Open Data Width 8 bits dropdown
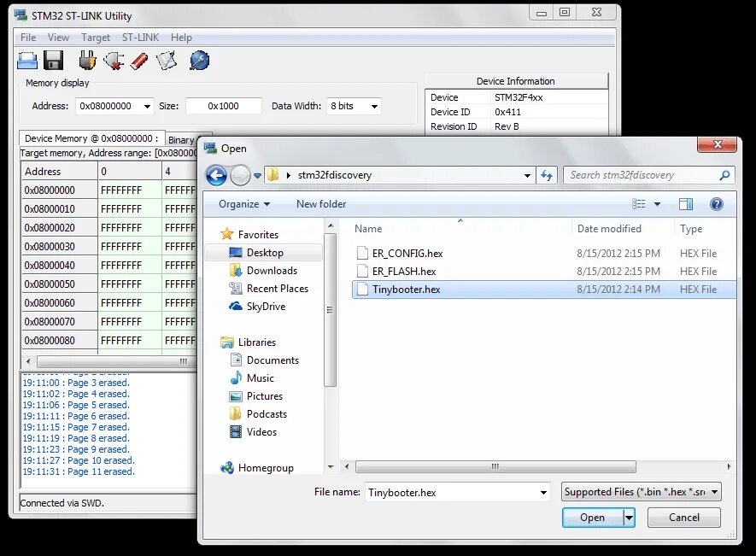The width and height of the screenshot is (756, 556). click(x=374, y=107)
